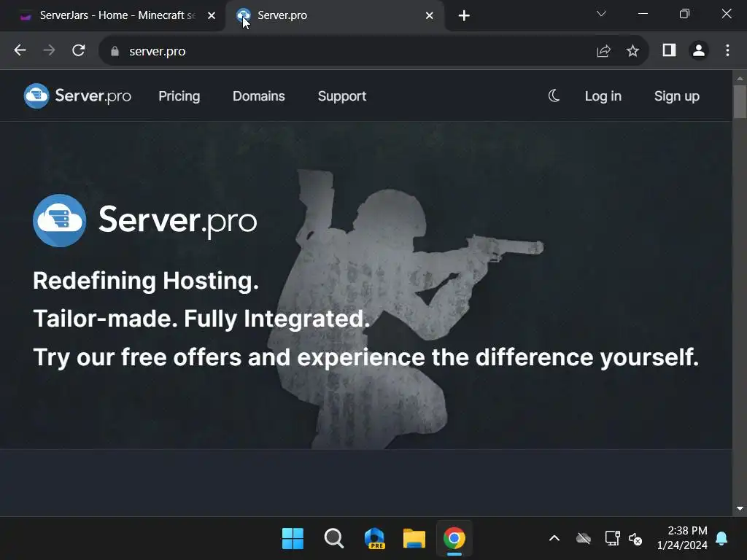Close the ServerJars tab
Screen dimensions: 747x560
pos(212,16)
